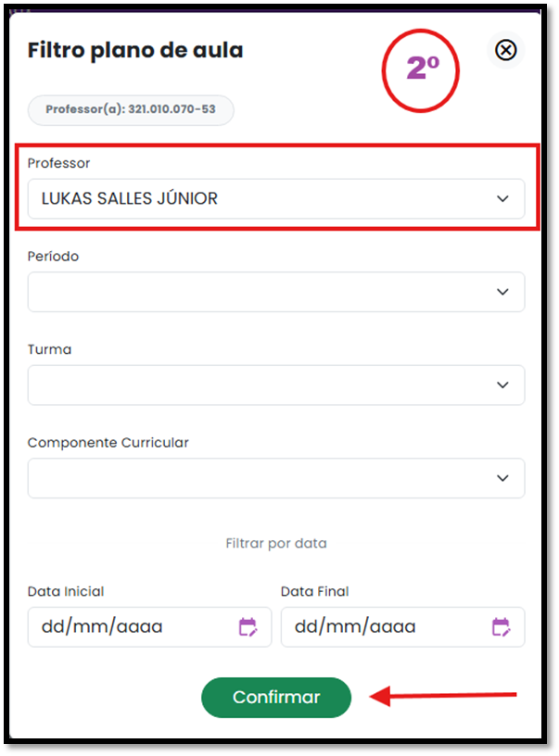
Task: Close the Filtro plano de aula dialog
Action: click(x=505, y=50)
